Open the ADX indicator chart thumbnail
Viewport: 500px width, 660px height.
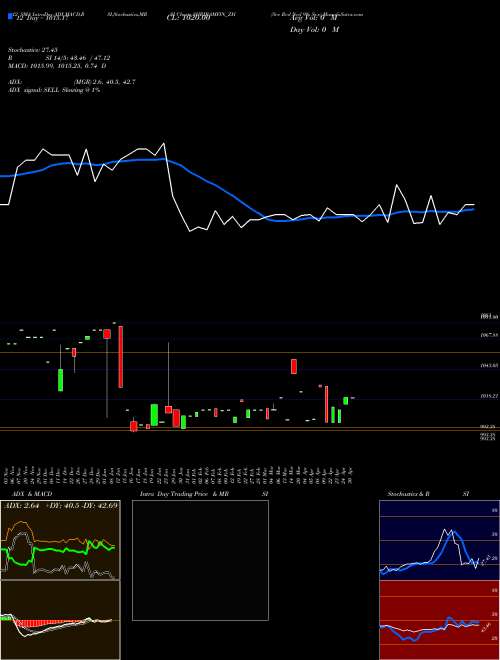coord(60,540)
